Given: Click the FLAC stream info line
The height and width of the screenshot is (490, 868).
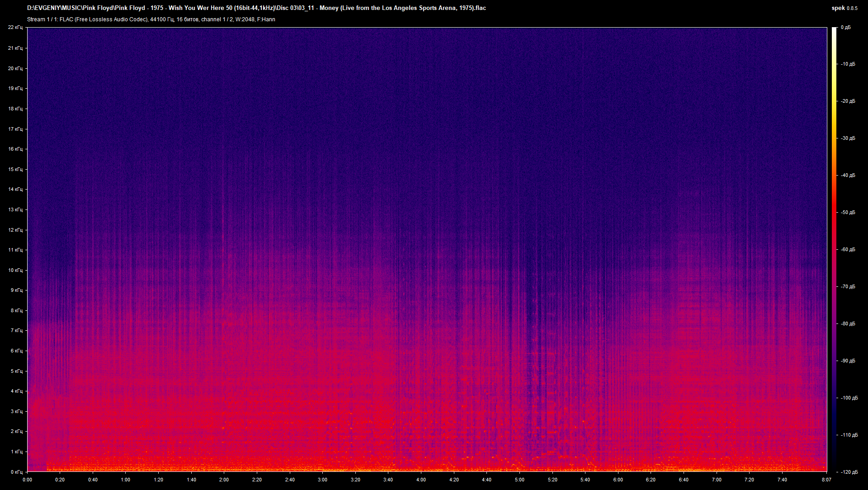Looking at the screenshot, I should coord(151,19).
